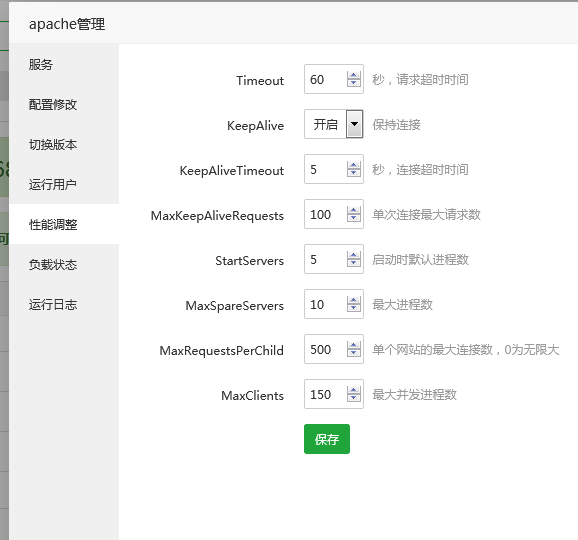Decrease StartServers with down spinner arrow
Screen dimensions: 578x540
tap(354, 262)
